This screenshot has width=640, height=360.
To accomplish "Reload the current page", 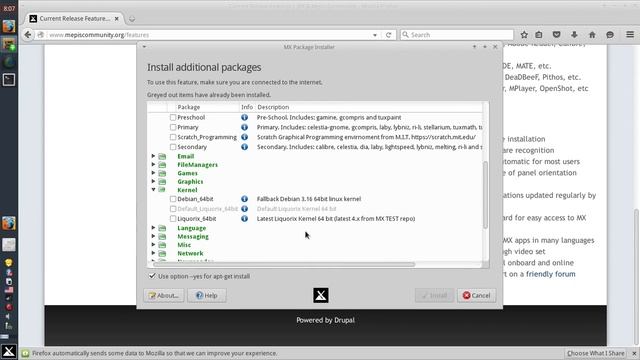I will [389, 35].
